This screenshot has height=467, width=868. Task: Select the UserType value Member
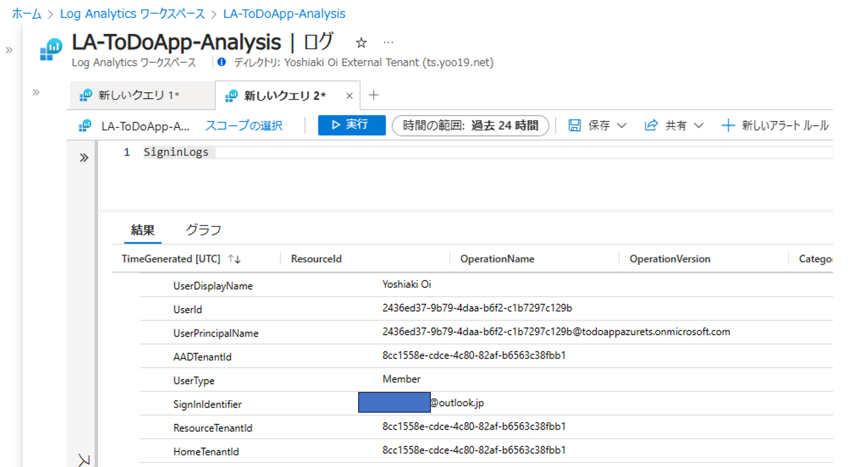402,379
